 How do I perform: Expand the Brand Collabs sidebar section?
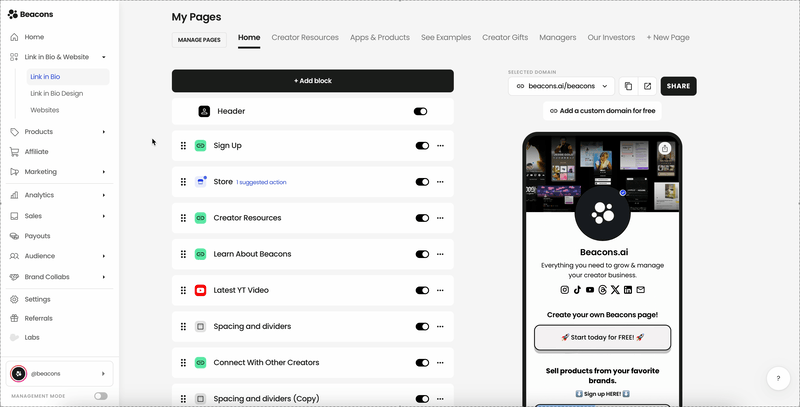(104, 277)
